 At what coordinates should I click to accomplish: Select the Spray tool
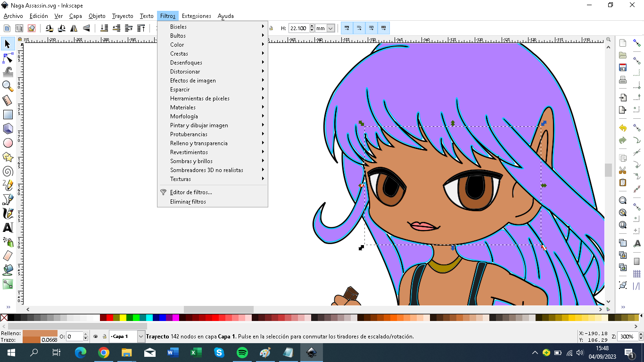8,242
